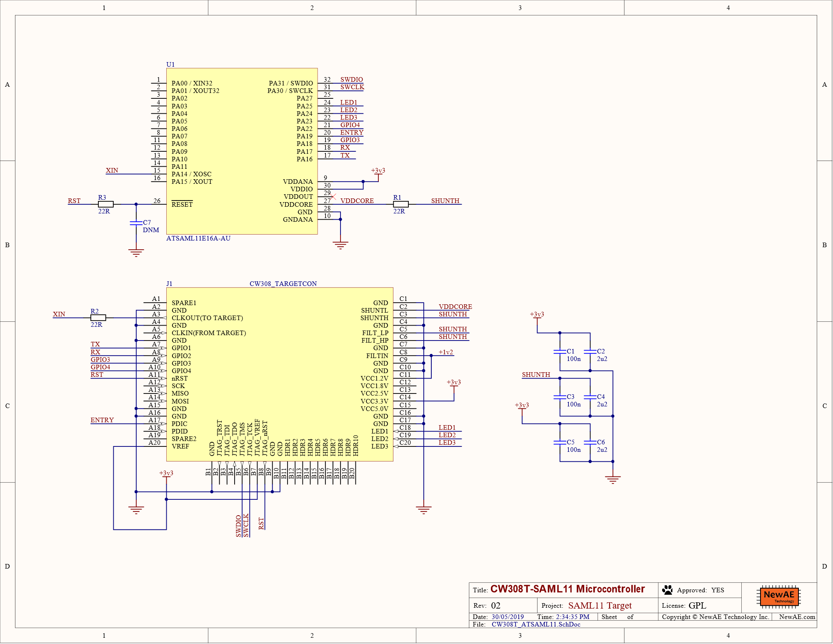Screen dimensions: 833x644
Task: Click the PA00 / XIN32 pin name
Action: (192, 83)
